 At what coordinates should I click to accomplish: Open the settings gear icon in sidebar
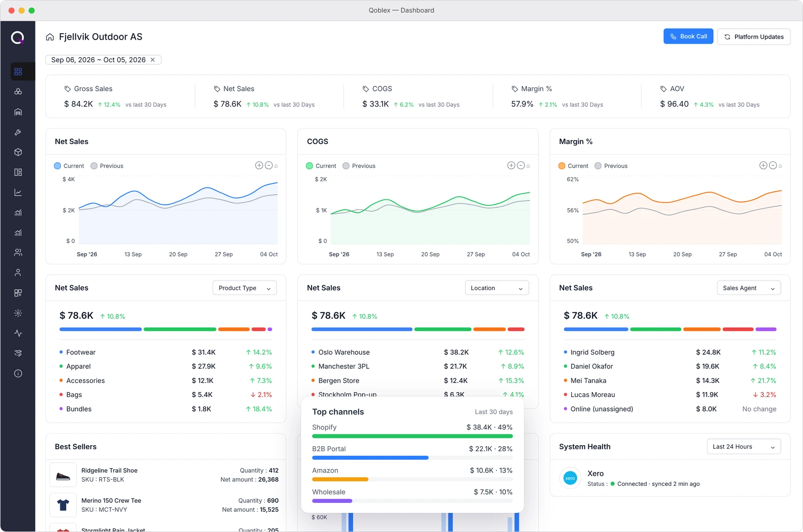point(18,313)
